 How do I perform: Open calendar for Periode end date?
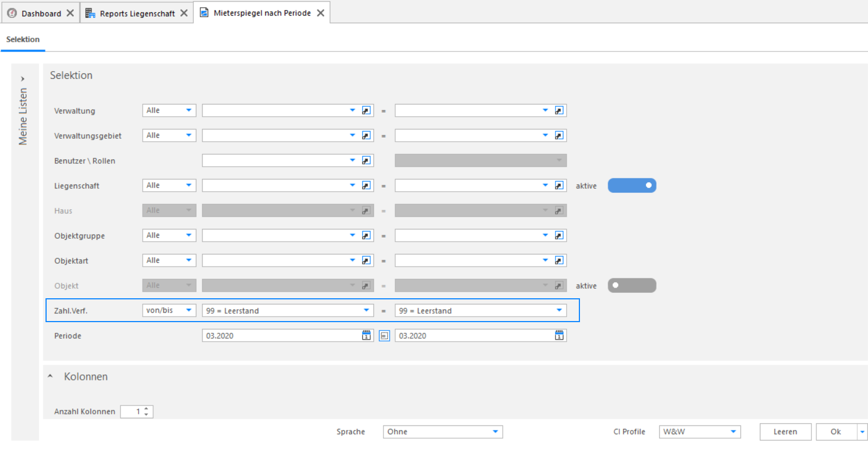coord(559,335)
